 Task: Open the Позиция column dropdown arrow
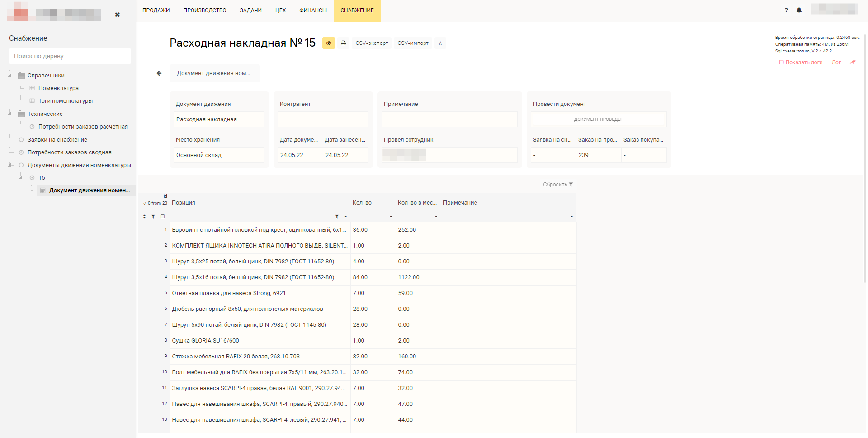346,217
